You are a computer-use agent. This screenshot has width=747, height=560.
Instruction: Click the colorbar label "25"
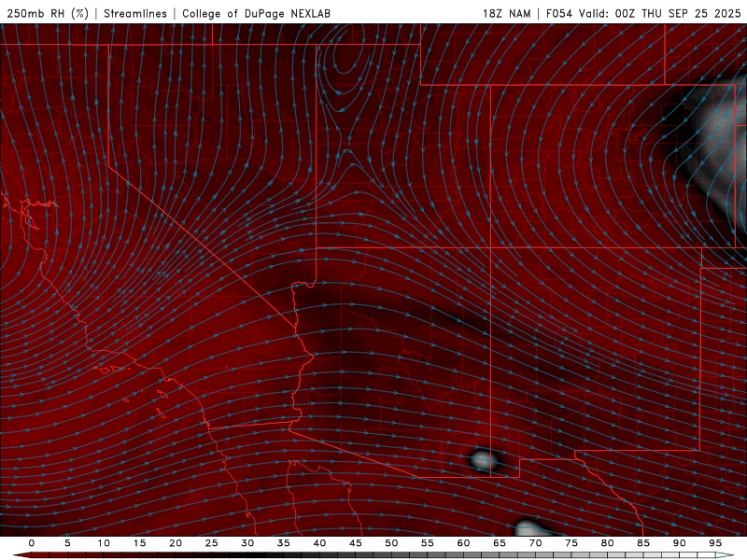[212, 543]
